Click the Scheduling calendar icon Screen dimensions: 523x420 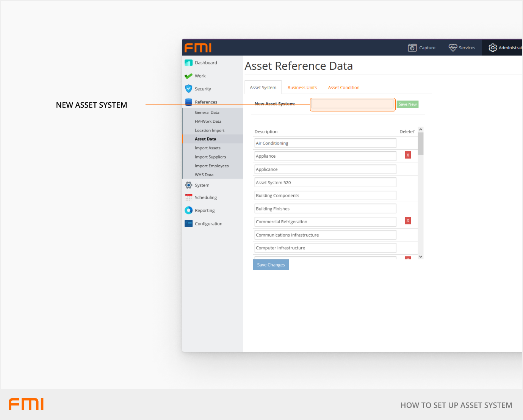tap(188, 197)
